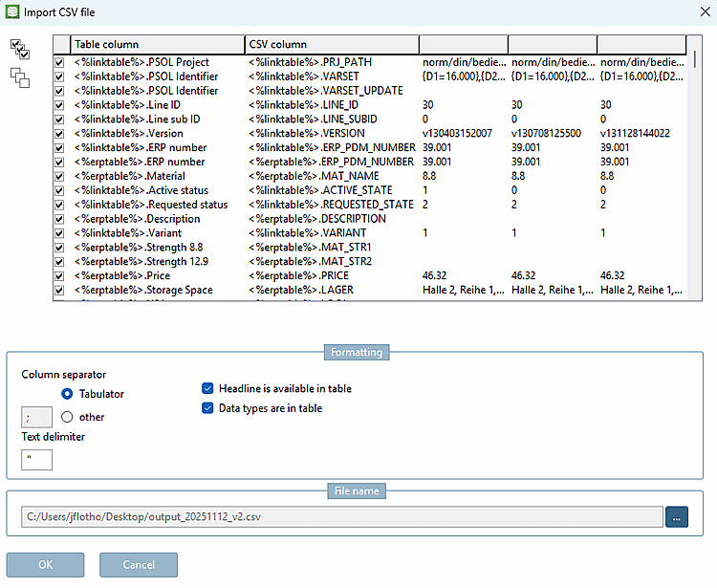Click the custom separator input field
Screen dimensions: 717x588
click(36, 417)
